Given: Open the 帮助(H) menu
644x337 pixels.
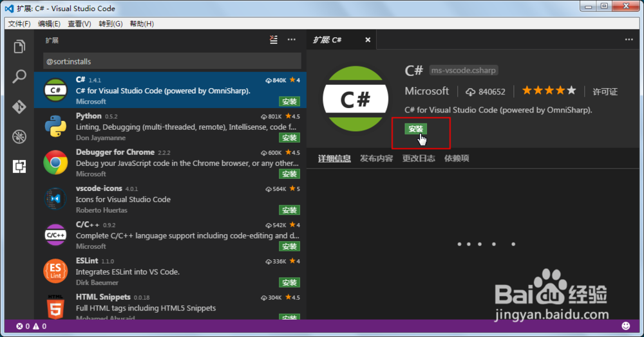Looking at the screenshot, I should [142, 24].
